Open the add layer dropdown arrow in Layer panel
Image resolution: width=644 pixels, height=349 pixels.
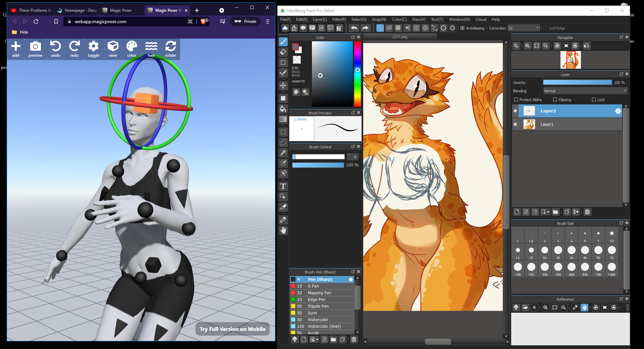tap(548, 212)
